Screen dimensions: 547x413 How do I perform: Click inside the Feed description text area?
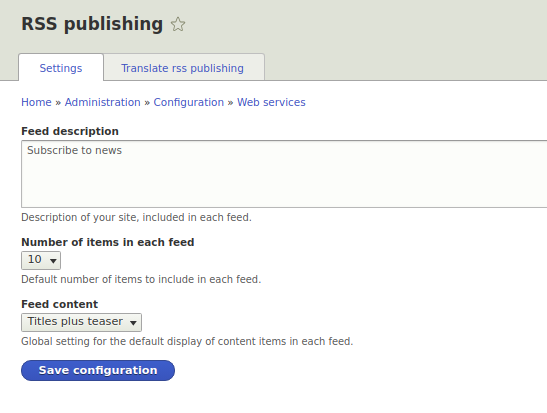pos(284,174)
